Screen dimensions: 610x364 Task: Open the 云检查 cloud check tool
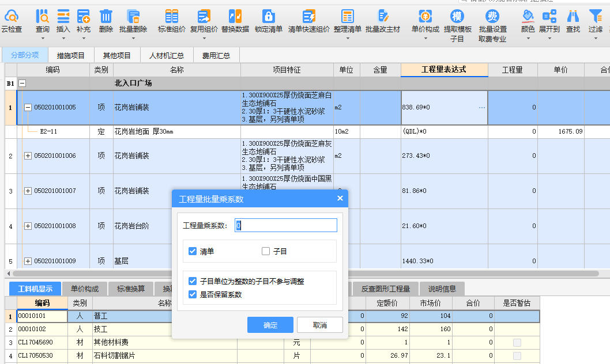tap(12, 21)
